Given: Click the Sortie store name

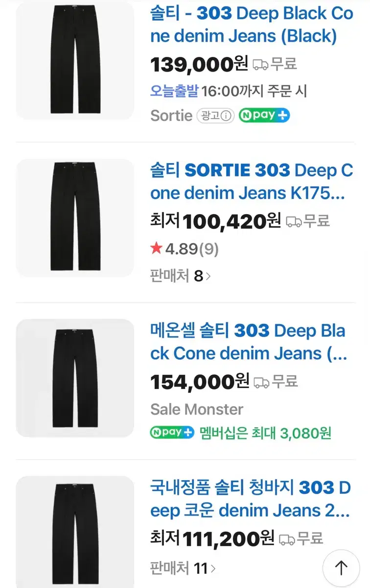Looking at the screenshot, I should tap(171, 116).
